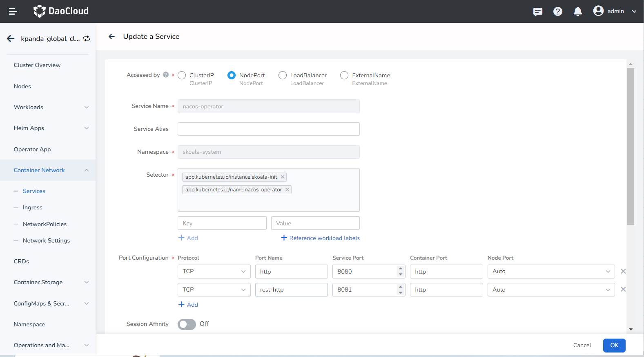This screenshot has width=644, height=357.
Task: Toggle Session Affinity switch on
Action: pos(187,324)
